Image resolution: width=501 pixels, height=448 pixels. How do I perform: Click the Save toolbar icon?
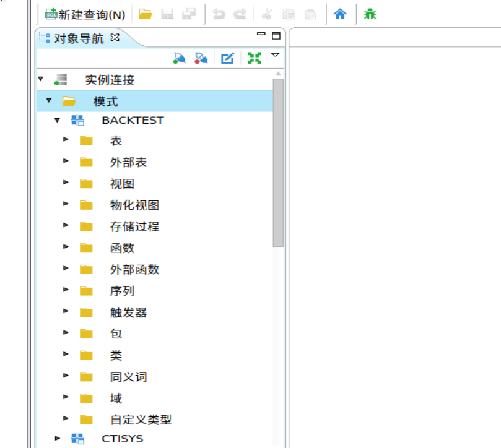[x=167, y=14]
